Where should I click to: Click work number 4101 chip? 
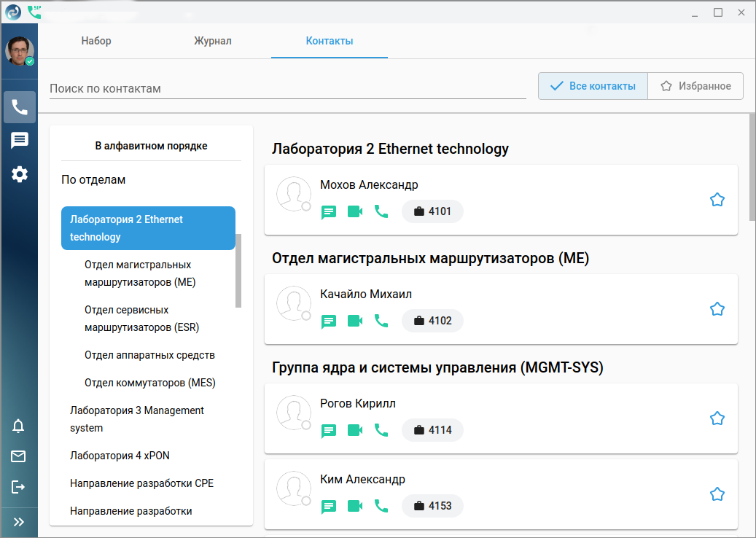click(x=432, y=211)
